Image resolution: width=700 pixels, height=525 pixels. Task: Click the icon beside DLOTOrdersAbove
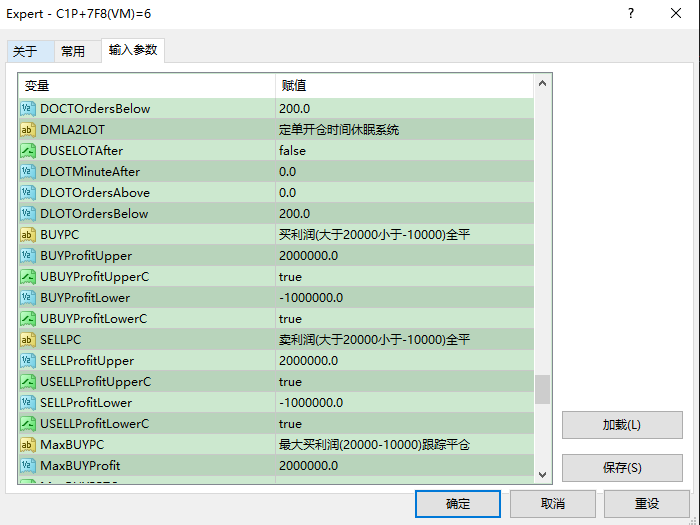pyautogui.click(x=28, y=192)
